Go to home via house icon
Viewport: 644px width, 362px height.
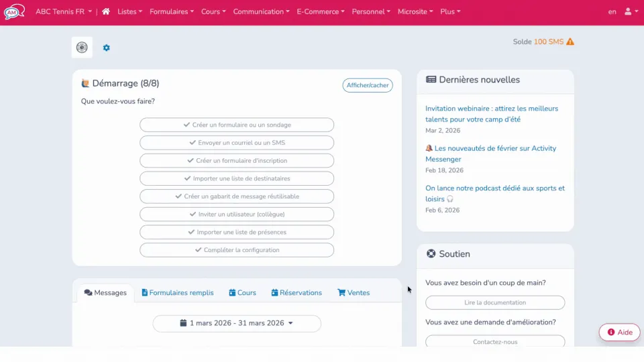coord(106,11)
